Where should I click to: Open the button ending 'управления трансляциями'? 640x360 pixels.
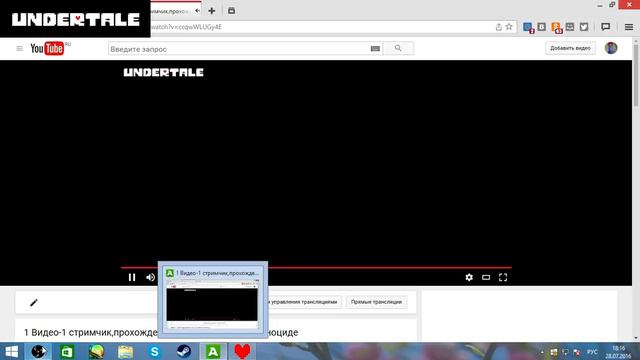point(304,302)
